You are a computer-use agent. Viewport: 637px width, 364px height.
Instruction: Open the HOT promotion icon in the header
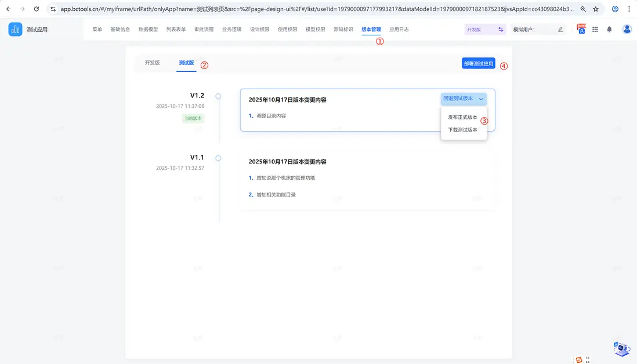(581, 29)
